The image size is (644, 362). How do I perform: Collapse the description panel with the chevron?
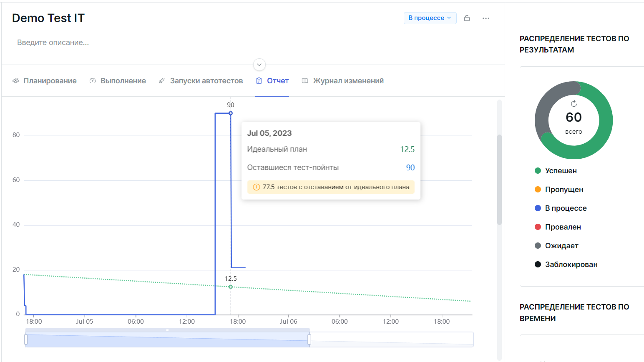(x=259, y=65)
